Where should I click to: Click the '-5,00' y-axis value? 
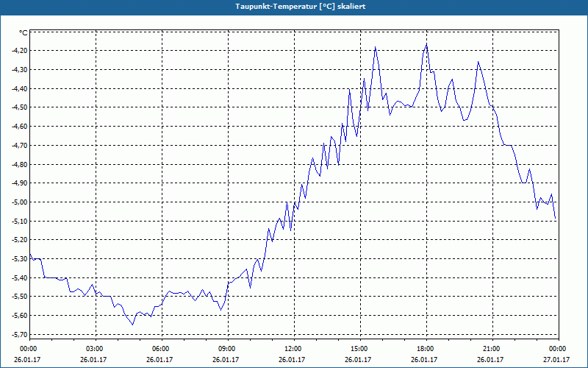21,202
